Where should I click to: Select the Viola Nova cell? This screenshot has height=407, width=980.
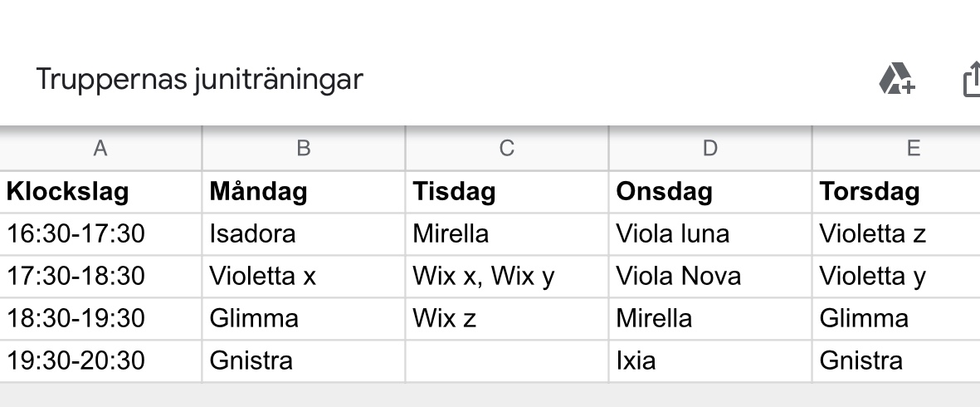click(710, 277)
